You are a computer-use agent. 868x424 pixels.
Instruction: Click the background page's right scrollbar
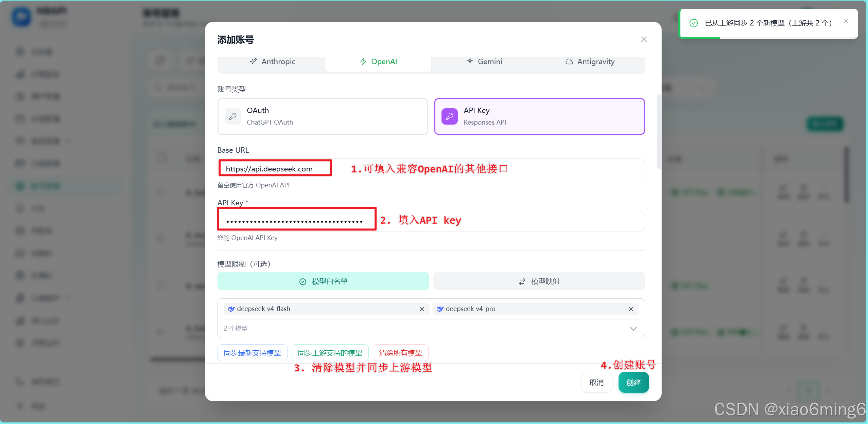pos(846,175)
